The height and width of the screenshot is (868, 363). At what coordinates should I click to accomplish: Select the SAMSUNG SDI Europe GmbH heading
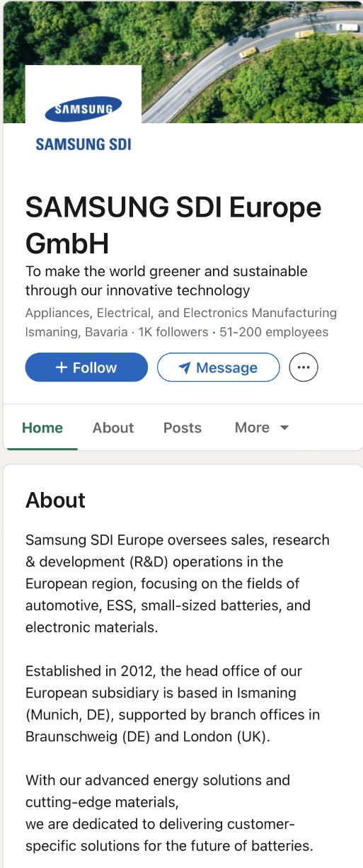[173, 226]
